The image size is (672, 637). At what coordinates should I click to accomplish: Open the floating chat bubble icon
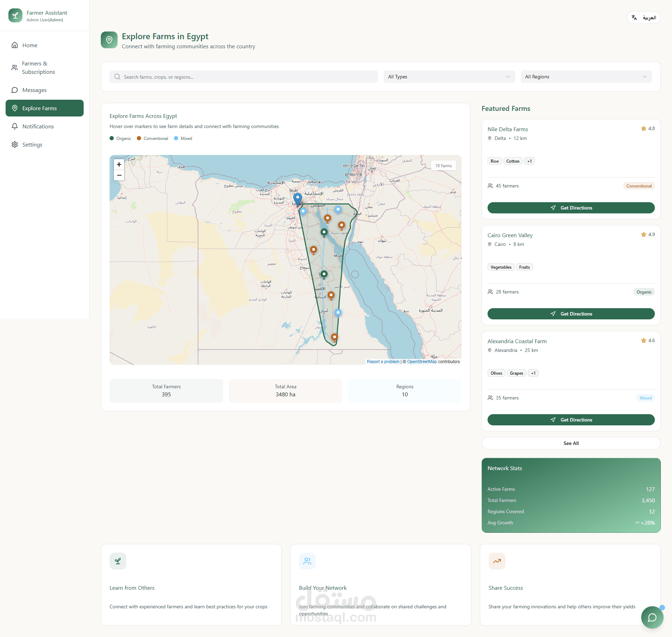pyautogui.click(x=652, y=617)
